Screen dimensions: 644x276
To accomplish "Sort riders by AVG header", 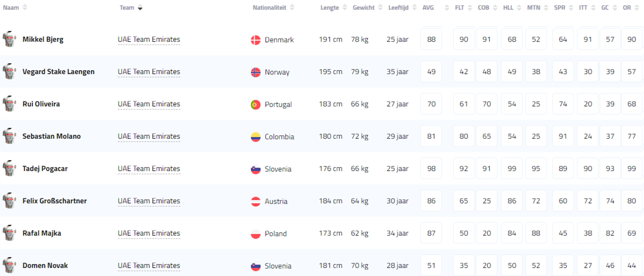I will point(428,8).
